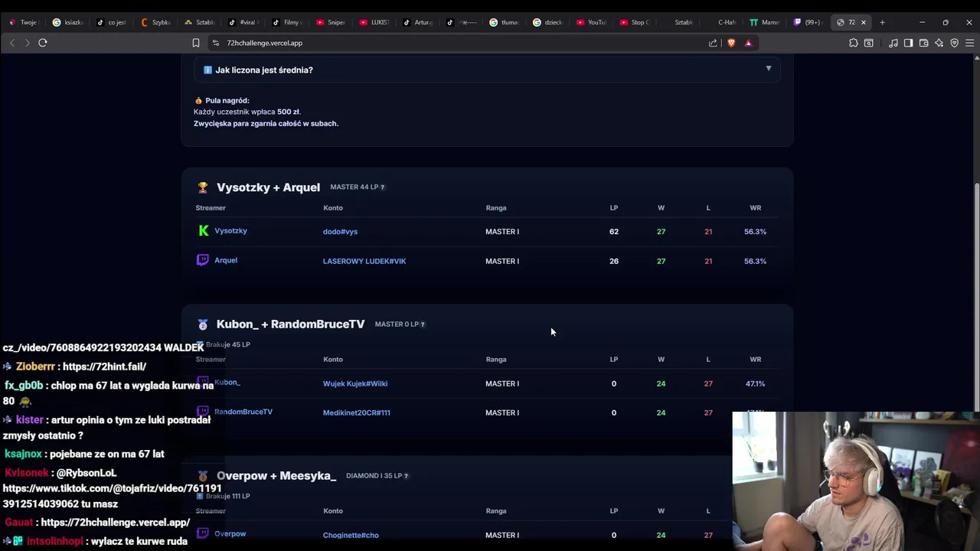Click the 'Pula nagród:' label
Viewport: 980px width, 551px height.
pos(227,100)
